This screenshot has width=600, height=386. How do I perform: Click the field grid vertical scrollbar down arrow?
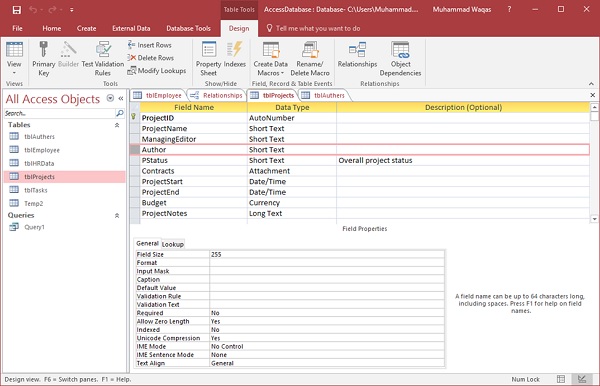coord(594,219)
